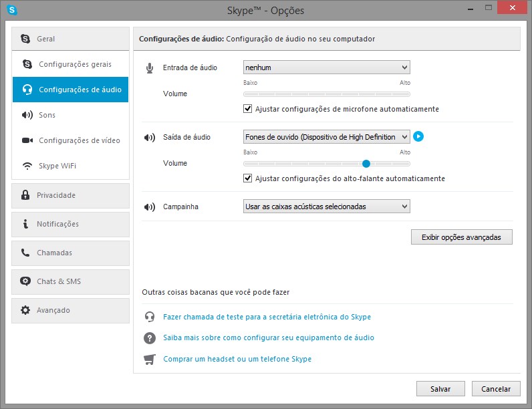Click headset icon beside test call link
Screen dimensions: 532x409
click(x=150, y=317)
